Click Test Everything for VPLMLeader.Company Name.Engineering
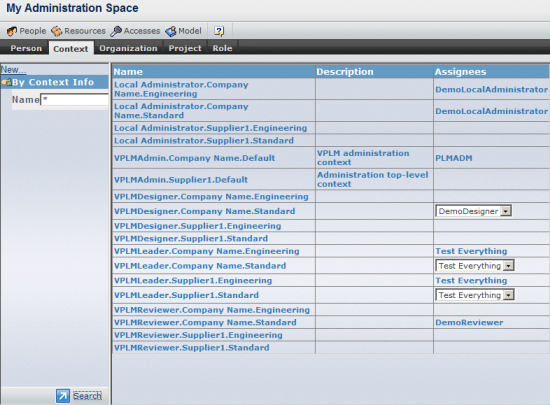 pos(471,251)
